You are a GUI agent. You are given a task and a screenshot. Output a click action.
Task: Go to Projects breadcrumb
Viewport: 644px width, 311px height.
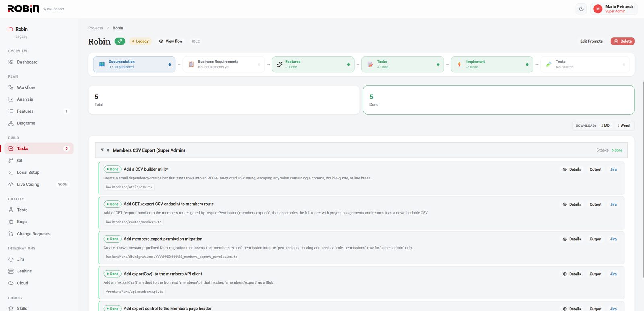coord(95,28)
